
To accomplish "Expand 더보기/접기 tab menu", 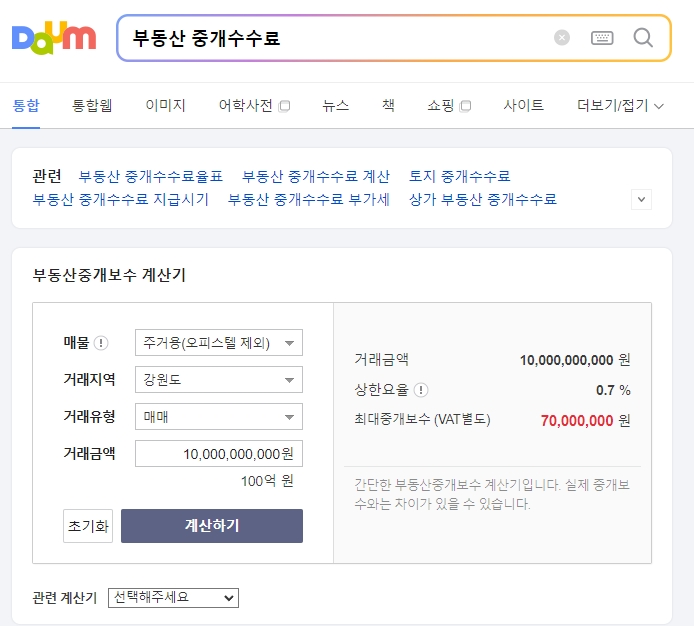I will click(x=620, y=106).
